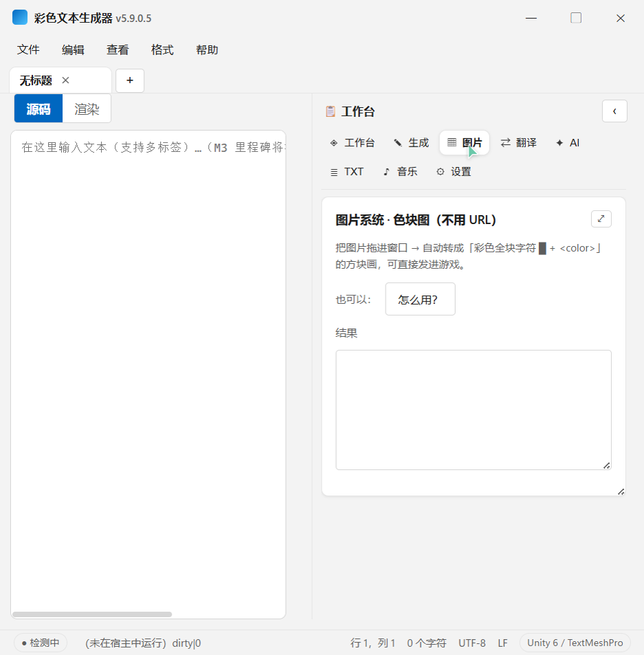The width and height of the screenshot is (644, 655).
Task: Click the 彩色文本生成器 v5.9.0.5 title
Action: click(93, 19)
